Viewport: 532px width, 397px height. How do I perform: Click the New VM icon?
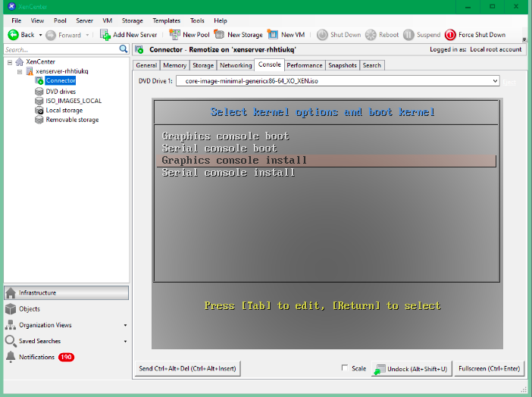click(273, 34)
